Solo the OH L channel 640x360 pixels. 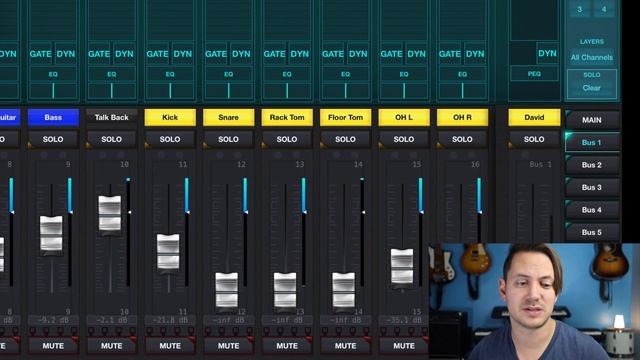click(404, 139)
